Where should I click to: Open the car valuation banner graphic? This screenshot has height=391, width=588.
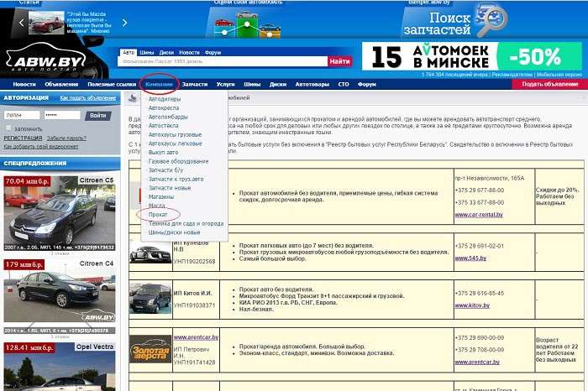pyautogui.click(x=248, y=23)
